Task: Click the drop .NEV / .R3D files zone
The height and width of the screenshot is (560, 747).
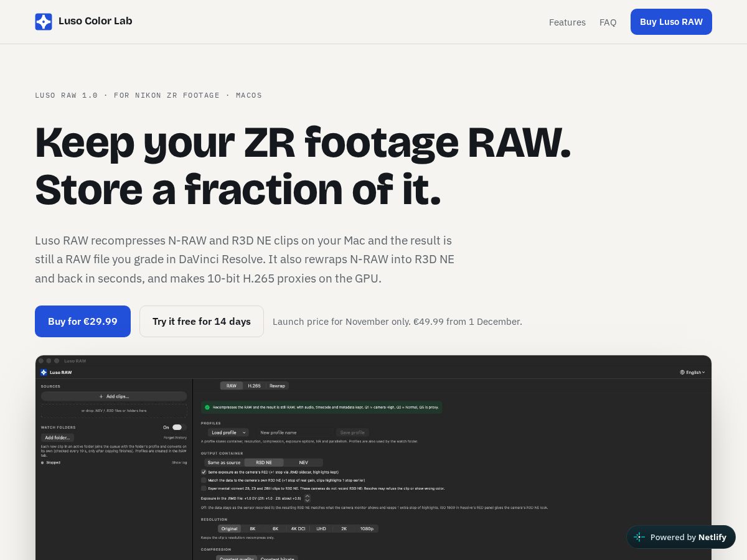Action: [x=114, y=411]
